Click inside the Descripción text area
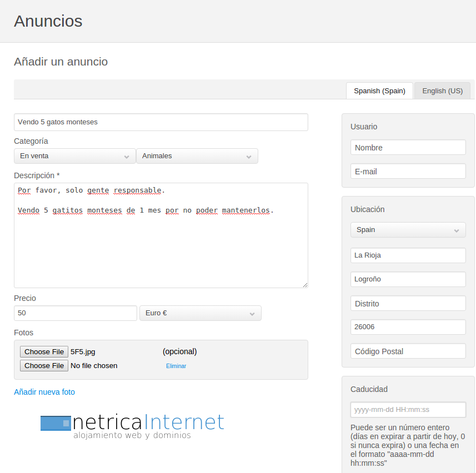The image size is (476, 473). pyautogui.click(x=161, y=235)
